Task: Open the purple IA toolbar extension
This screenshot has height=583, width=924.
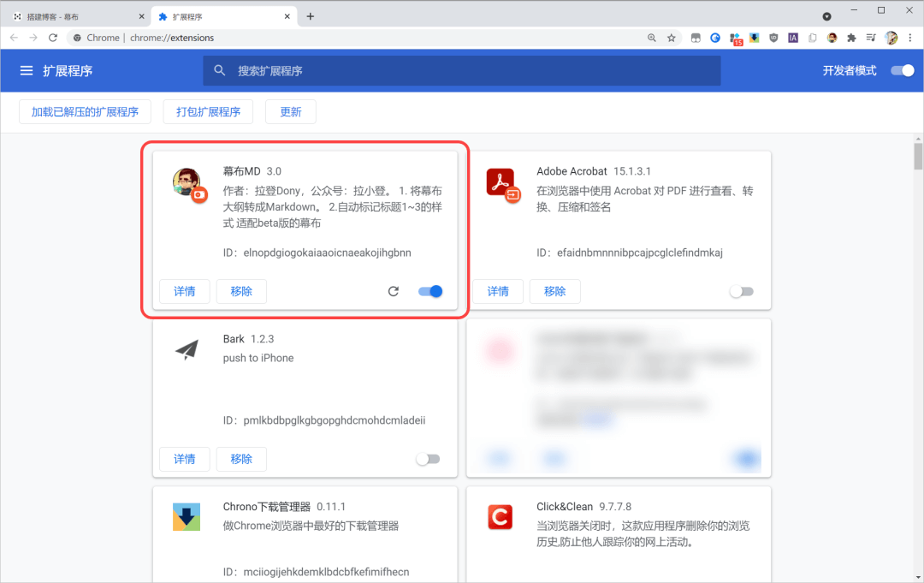Action: (x=793, y=38)
